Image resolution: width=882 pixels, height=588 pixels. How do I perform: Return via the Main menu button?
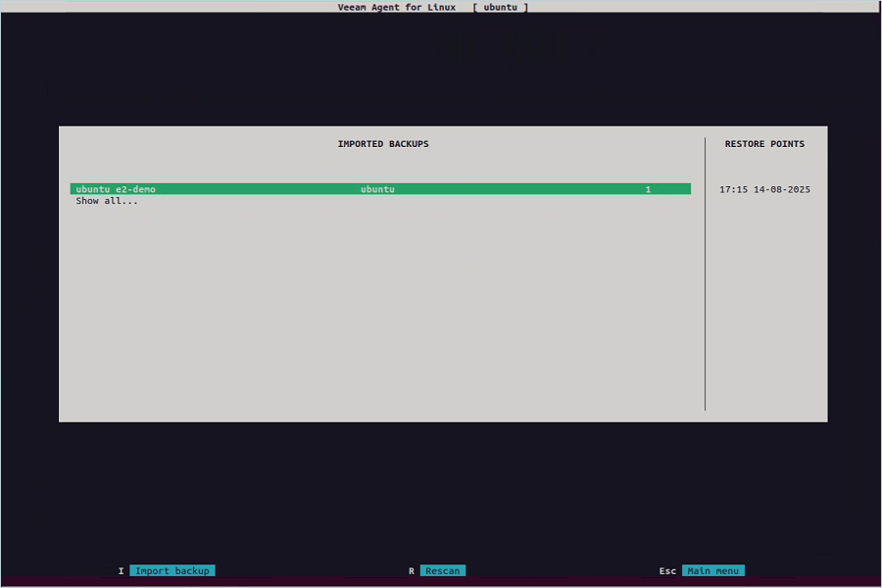[712, 570]
